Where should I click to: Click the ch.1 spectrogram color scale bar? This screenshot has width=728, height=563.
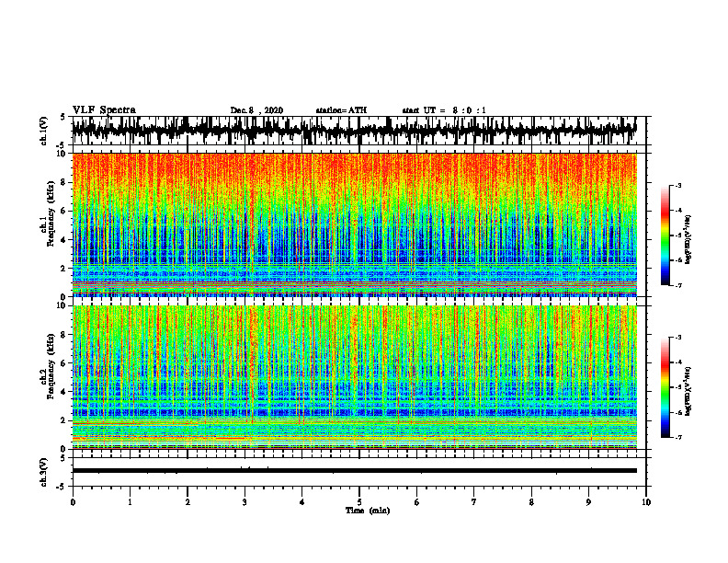point(665,236)
